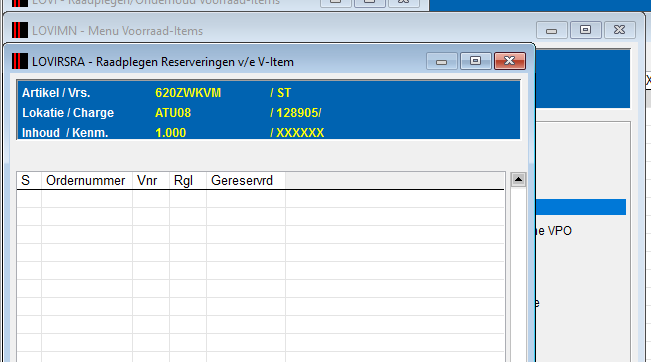Minimize the LOVIMN Menu Voorraad-Items window
The image size is (651, 362).
(551, 30)
